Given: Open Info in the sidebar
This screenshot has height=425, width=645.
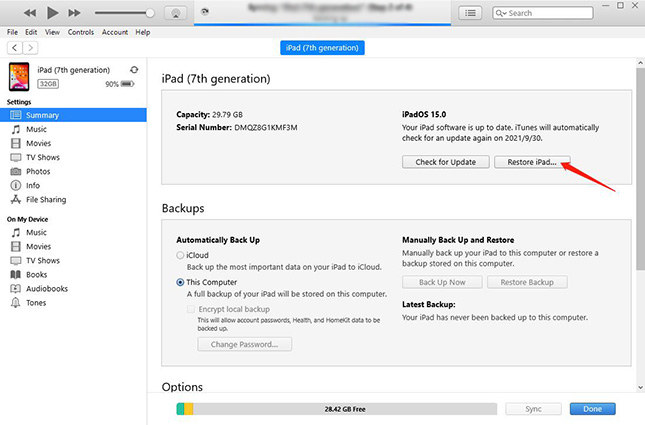Looking at the screenshot, I should (x=33, y=185).
